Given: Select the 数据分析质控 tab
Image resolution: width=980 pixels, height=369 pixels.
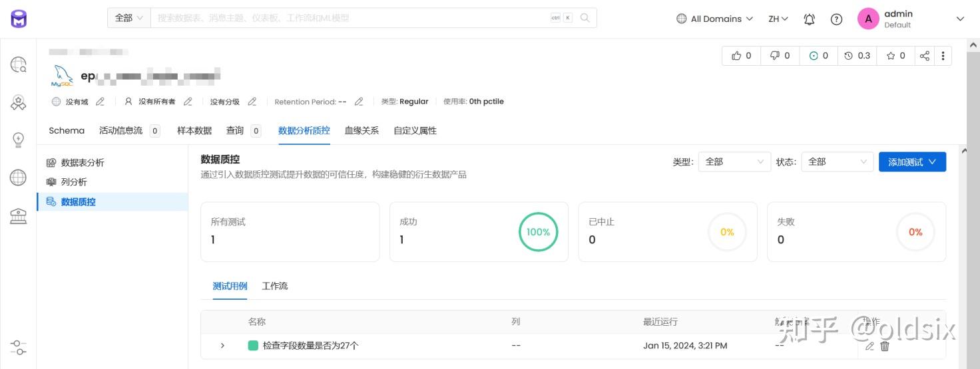Looking at the screenshot, I should pos(304,130).
